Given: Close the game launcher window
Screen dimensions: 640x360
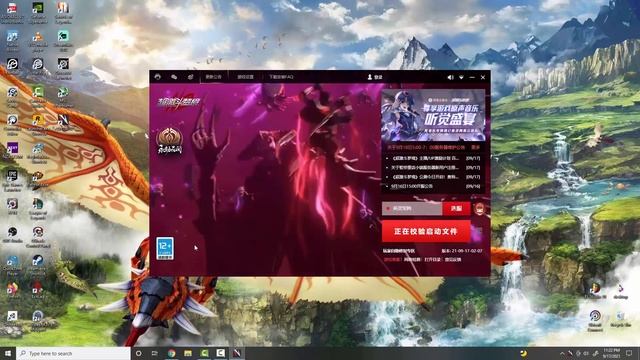Looking at the screenshot, I should pyautogui.click(x=483, y=77).
